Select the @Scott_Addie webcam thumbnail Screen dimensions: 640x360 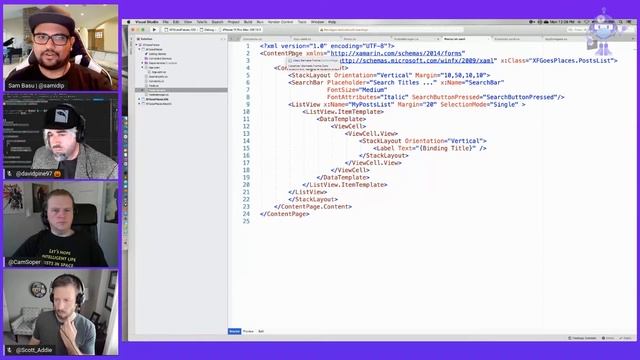pos(61,312)
